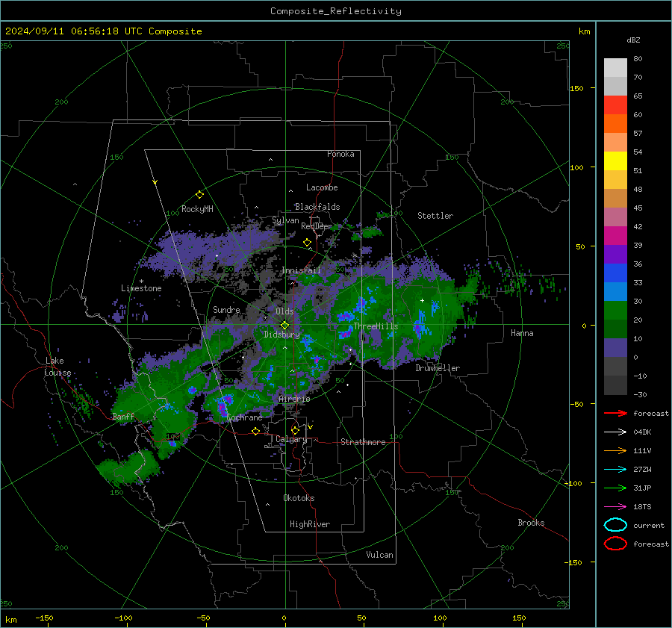Click the 'ThreeHills' map label
Screen dimensions: 672x628
point(376,326)
